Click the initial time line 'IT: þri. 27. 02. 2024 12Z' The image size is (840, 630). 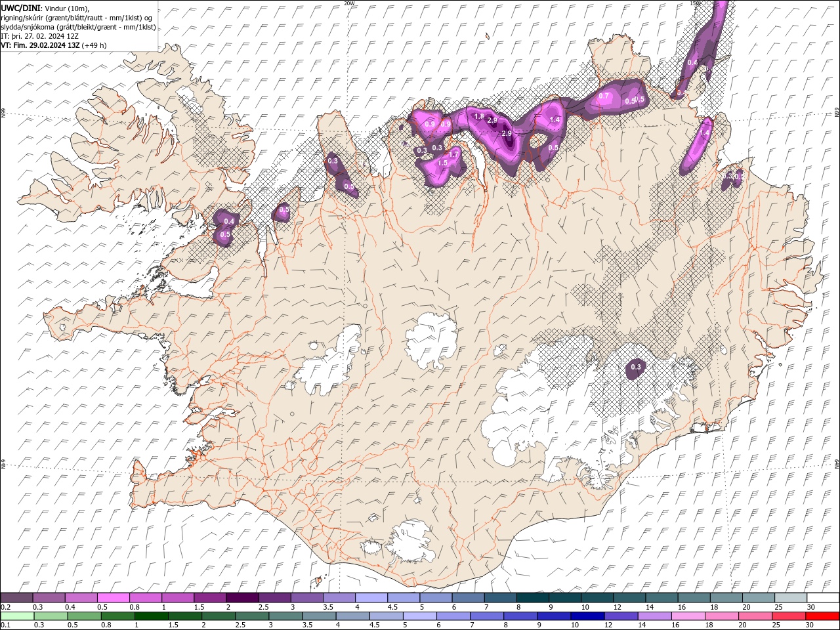tap(40, 36)
